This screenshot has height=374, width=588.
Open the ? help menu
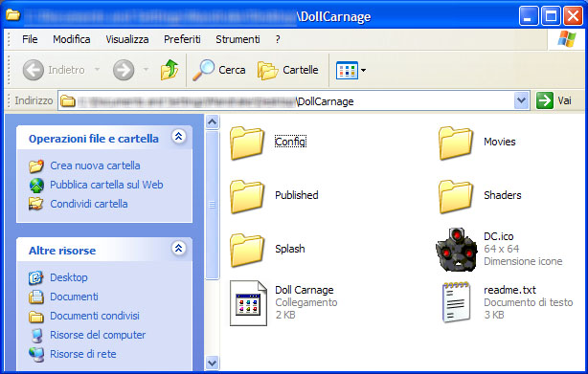tap(278, 39)
